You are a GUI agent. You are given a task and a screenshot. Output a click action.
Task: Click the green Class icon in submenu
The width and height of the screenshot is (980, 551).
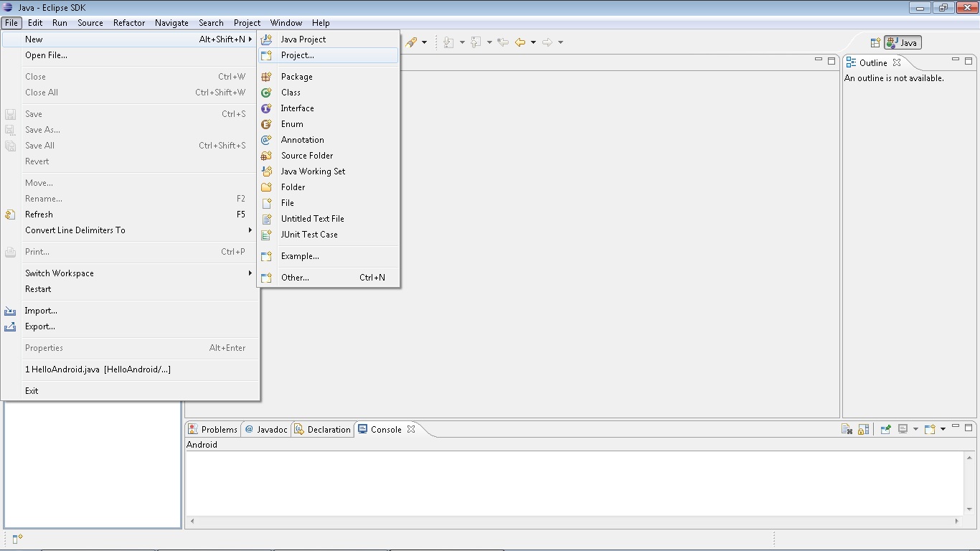tap(266, 93)
